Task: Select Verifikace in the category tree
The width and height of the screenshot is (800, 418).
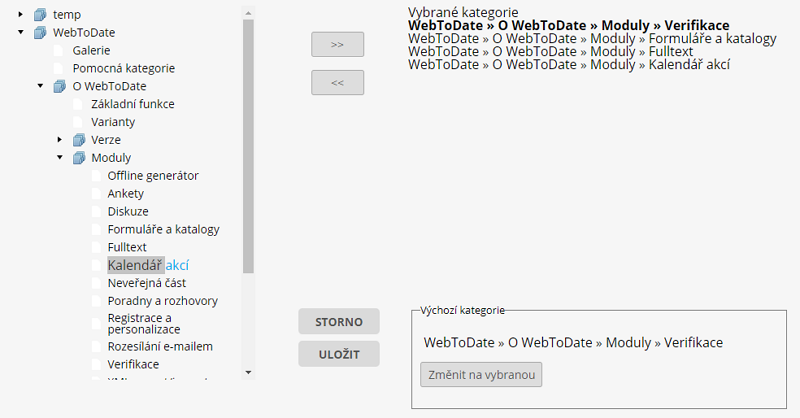Action: pos(133,364)
